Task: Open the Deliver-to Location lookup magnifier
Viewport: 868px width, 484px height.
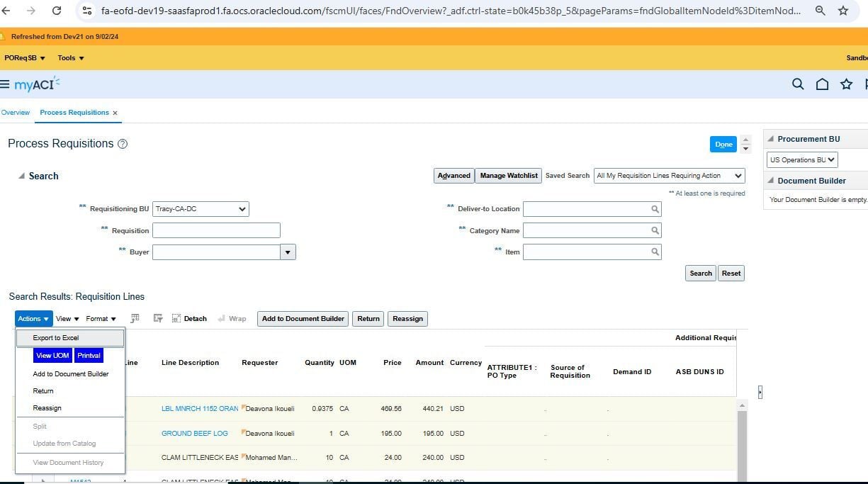Action: pyautogui.click(x=655, y=209)
